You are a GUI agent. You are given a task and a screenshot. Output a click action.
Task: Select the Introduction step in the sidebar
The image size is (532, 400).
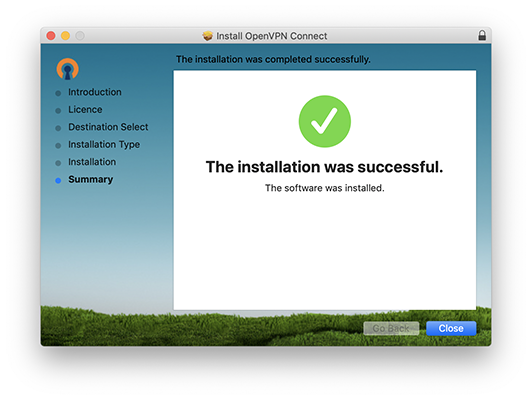95,92
